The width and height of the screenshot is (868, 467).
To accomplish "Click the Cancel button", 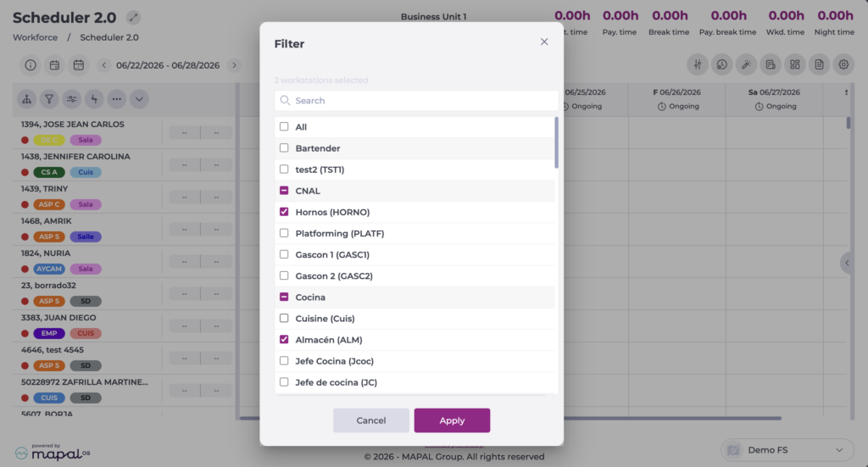I will click(x=371, y=420).
